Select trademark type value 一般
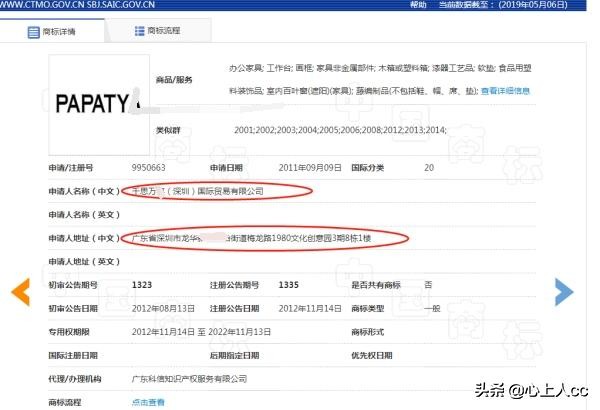The image size is (600, 410). click(432, 309)
